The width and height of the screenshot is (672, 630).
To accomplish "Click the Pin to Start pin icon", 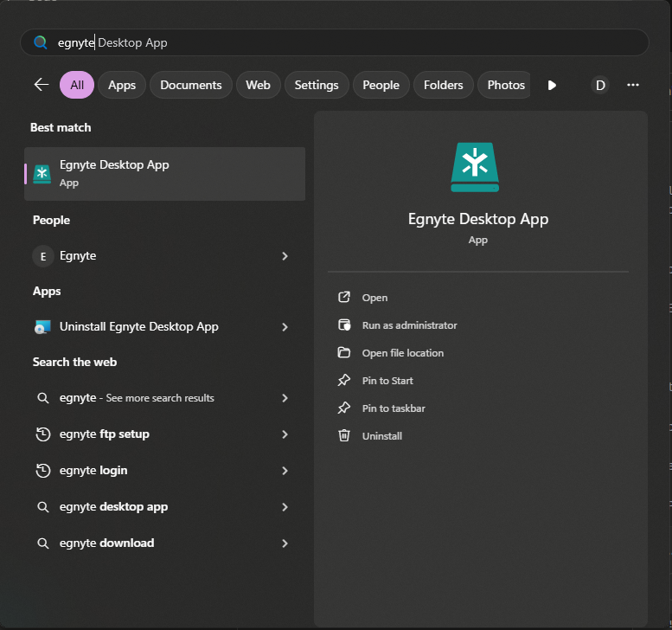I will point(344,381).
